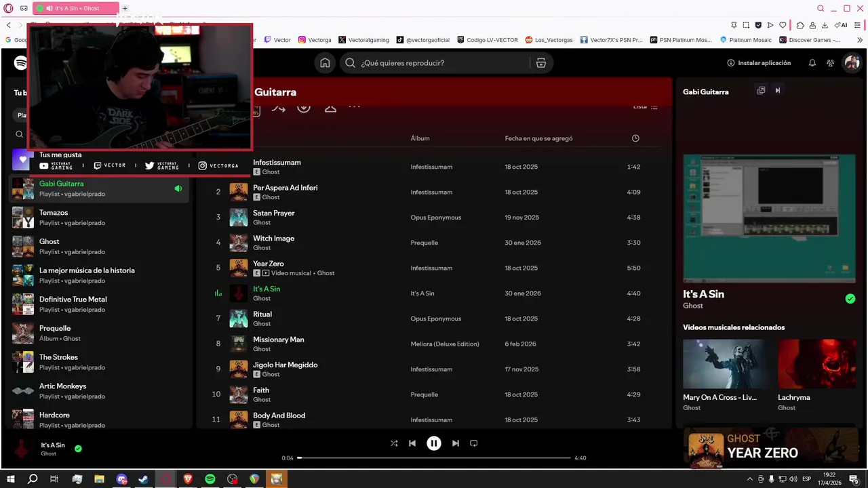The height and width of the screenshot is (488, 868).
Task: Collapse the Now Playing panel with the arrow icon
Action: pos(778,91)
